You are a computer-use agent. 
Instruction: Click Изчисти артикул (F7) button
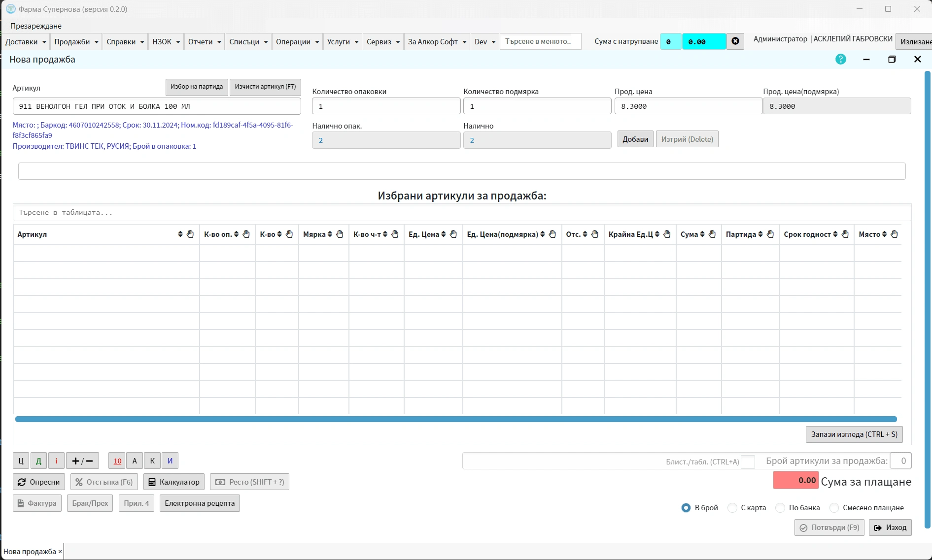tap(265, 87)
